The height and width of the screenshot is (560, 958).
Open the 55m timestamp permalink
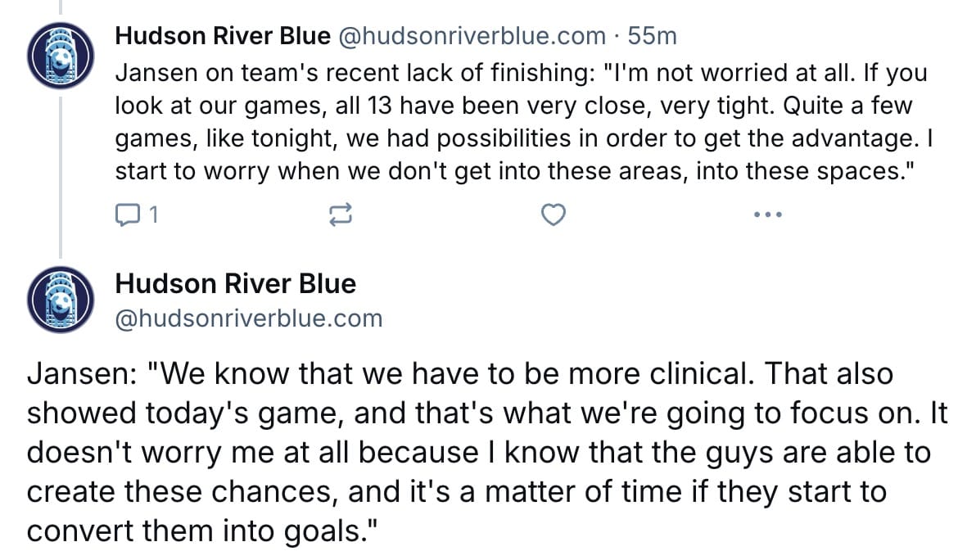tap(652, 36)
